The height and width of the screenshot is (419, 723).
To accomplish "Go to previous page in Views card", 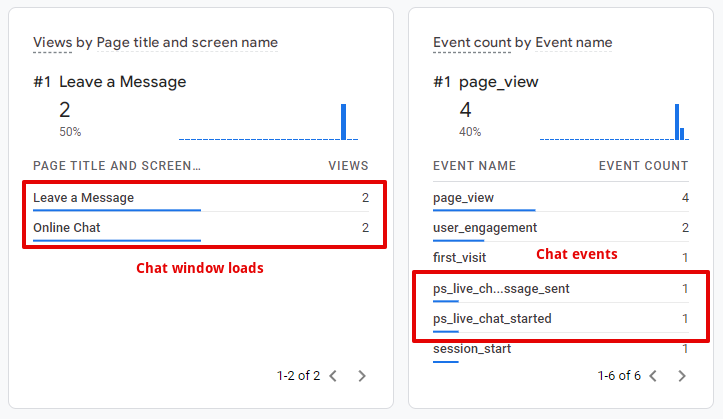I will click(333, 376).
